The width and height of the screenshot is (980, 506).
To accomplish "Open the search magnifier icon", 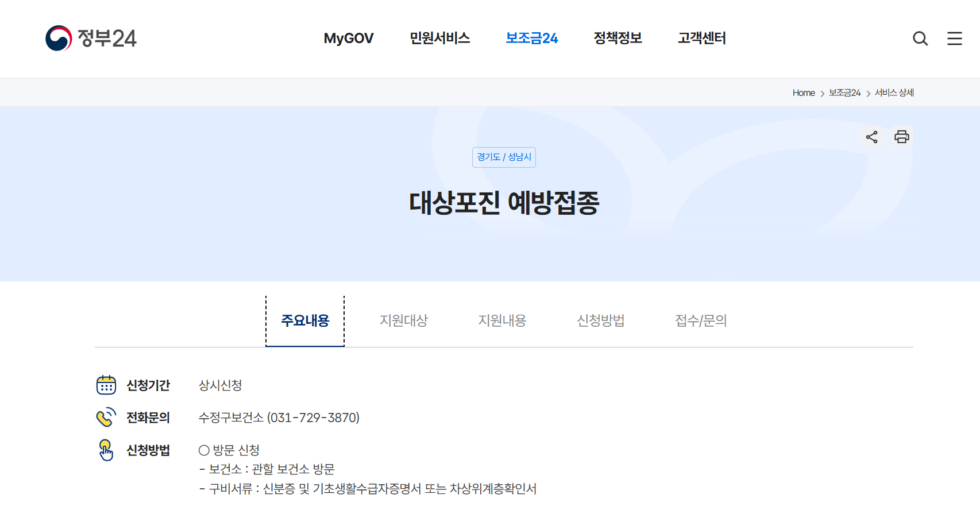I will coord(920,38).
